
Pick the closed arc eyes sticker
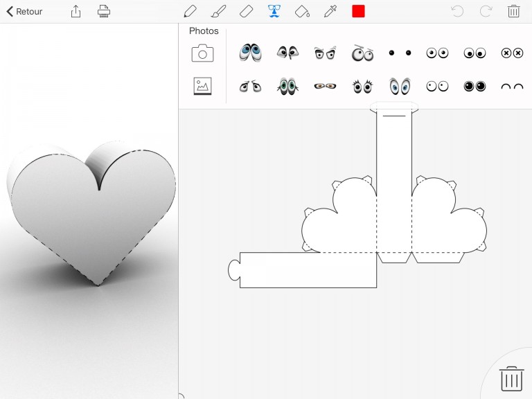click(x=512, y=87)
